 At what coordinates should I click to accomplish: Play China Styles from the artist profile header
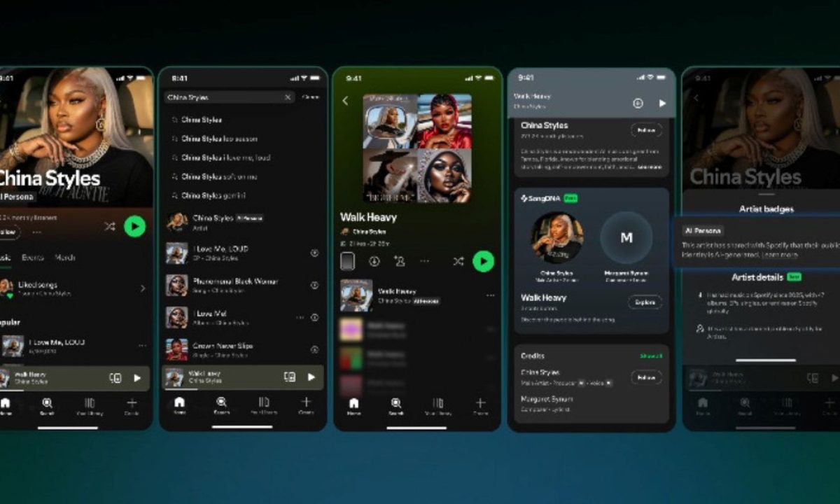[x=135, y=226]
